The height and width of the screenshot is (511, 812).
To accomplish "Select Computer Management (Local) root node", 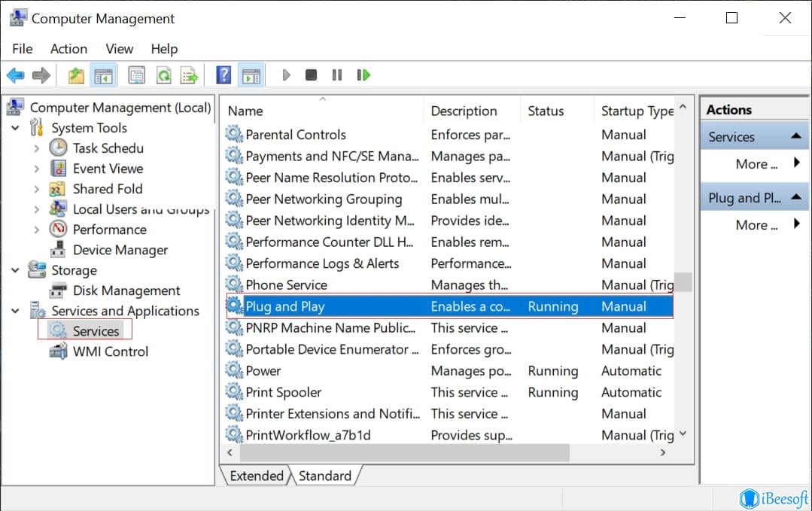I will pyautogui.click(x=120, y=107).
